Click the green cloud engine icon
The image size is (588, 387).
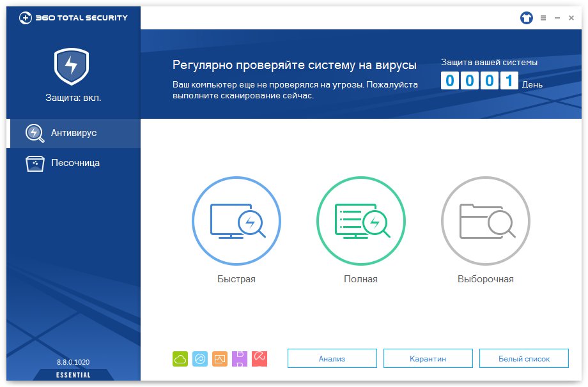tap(180, 358)
